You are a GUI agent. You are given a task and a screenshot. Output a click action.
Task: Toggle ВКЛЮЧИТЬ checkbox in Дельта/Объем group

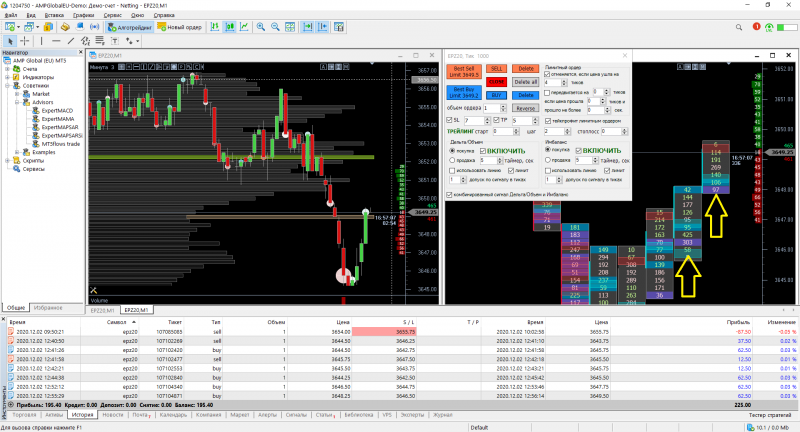click(483, 151)
